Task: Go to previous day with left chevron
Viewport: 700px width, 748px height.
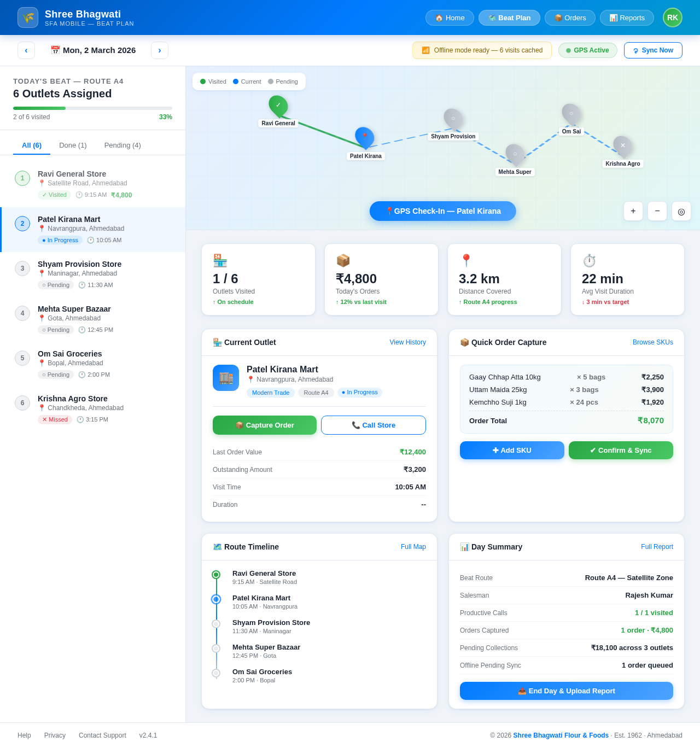Action: pos(26,50)
